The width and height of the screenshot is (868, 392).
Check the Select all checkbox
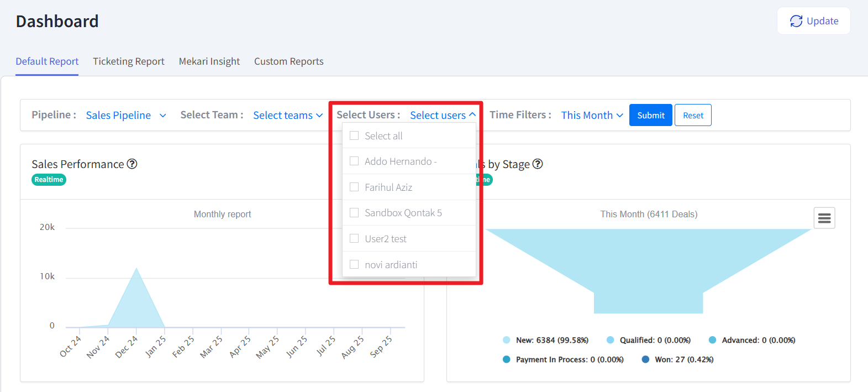pos(354,135)
